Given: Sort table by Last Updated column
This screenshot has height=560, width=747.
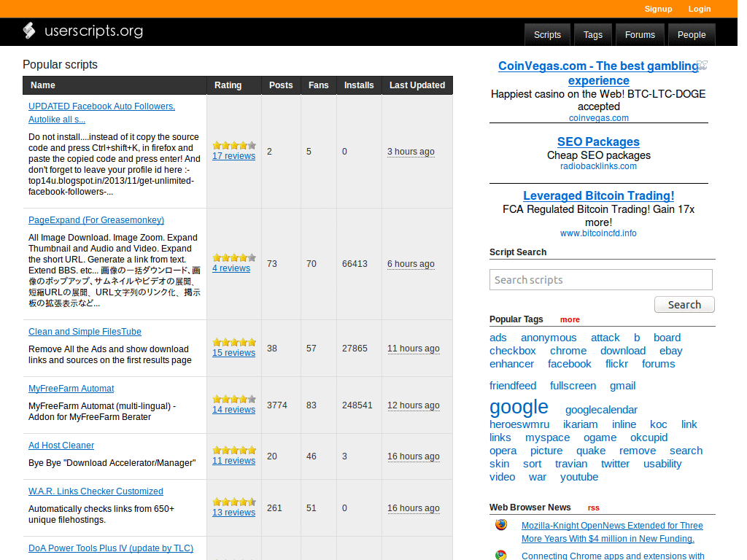Looking at the screenshot, I should pyautogui.click(x=417, y=85).
